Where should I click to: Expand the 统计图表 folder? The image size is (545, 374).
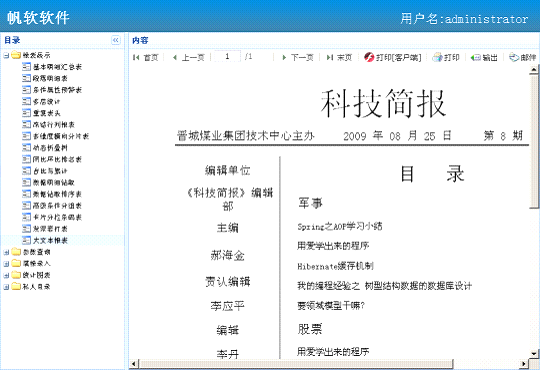pyautogui.click(x=6, y=275)
